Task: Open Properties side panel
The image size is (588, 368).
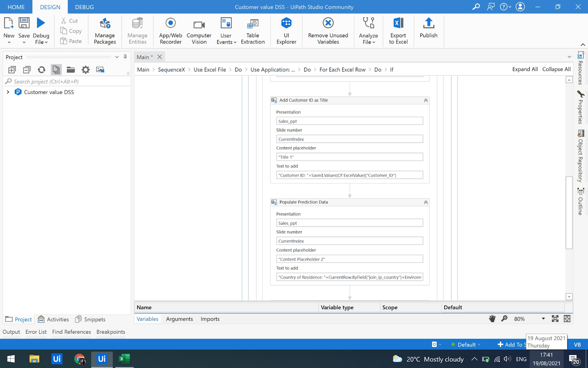Action: pyautogui.click(x=581, y=107)
